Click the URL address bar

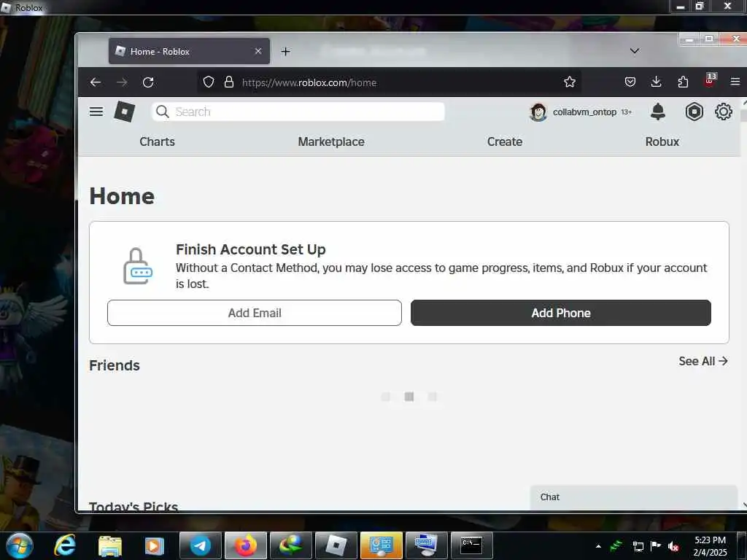tap(389, 82)
